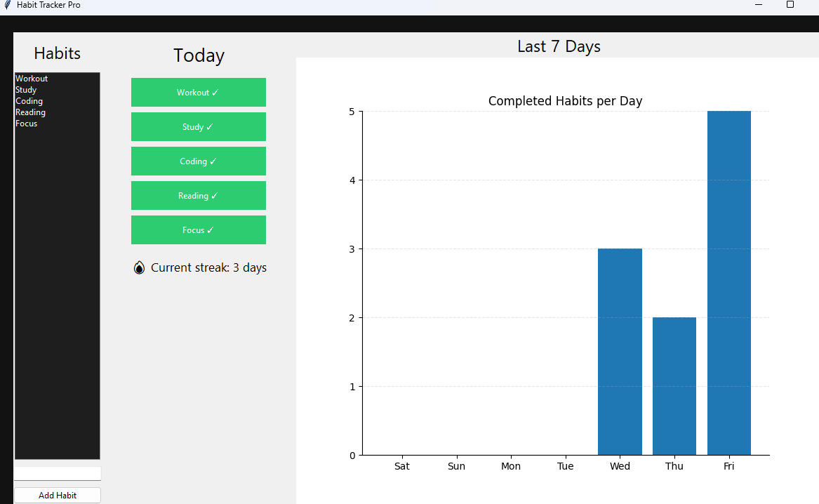This screenshot has height=504, width=819.
Task: Toggle the Workout habit button under Today
Action: 199,93
